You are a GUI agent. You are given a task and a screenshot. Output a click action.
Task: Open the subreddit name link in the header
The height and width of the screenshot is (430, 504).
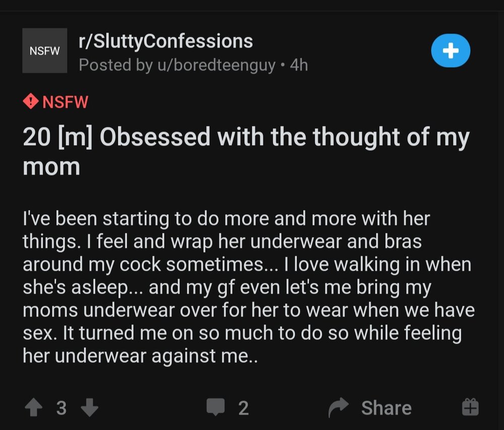coord(165,41)
